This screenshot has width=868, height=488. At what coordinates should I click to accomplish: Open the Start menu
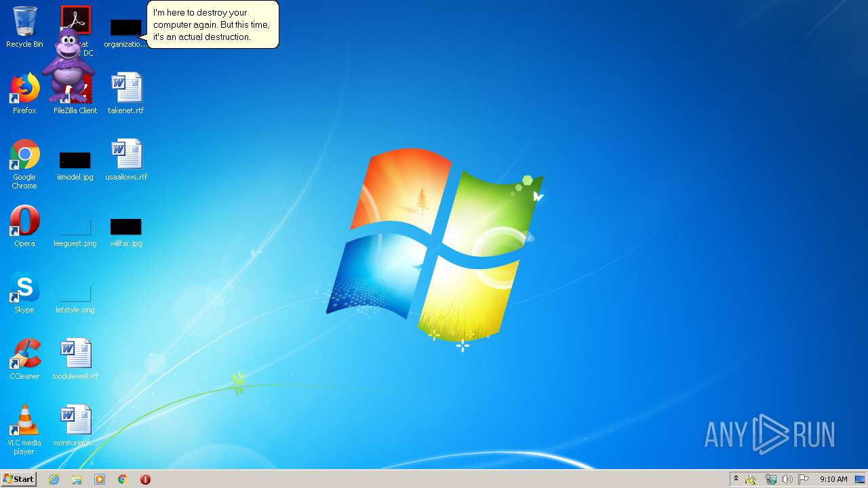[19, 479]
